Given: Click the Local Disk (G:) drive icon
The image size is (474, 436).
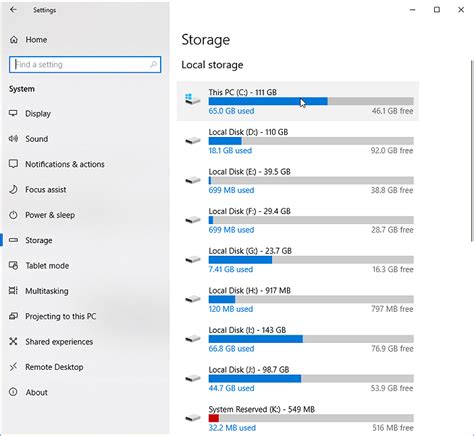Looking at the screenshot, I should [193, 259].
